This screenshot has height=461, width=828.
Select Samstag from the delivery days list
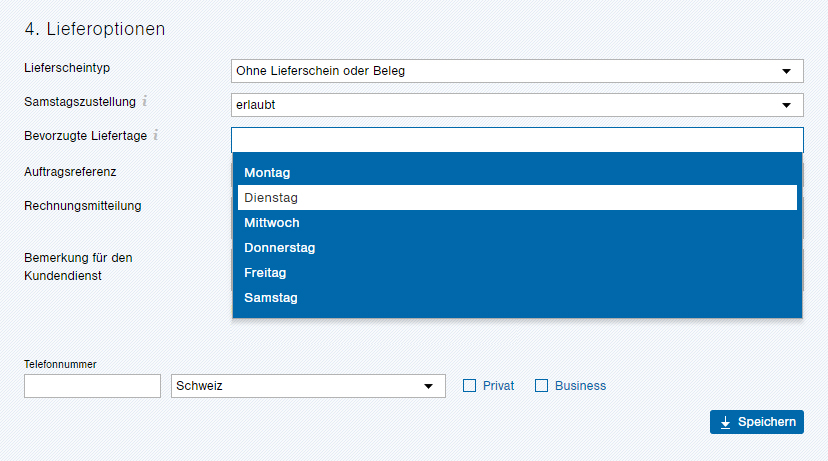pos(517,298)
